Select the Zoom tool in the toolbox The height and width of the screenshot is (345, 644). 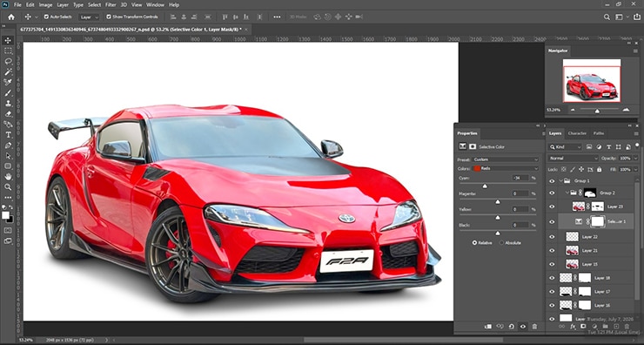point(8,187)
